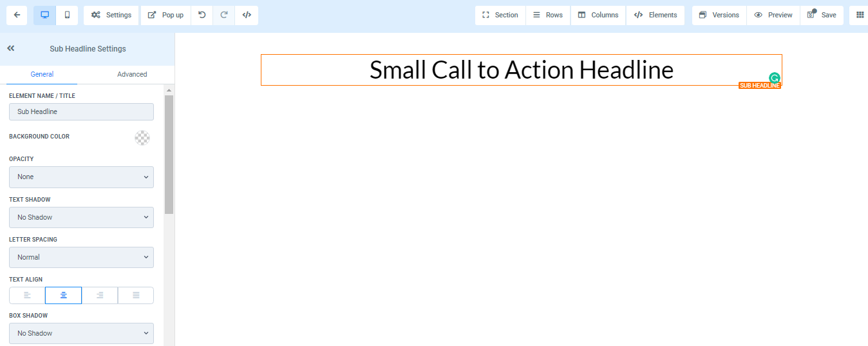Switch to the General tab

42,74
